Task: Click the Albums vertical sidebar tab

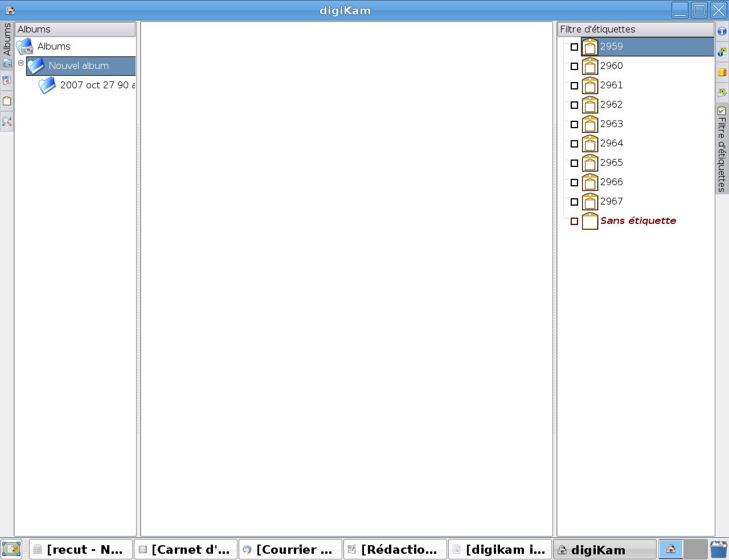Action: pos(7,40)
